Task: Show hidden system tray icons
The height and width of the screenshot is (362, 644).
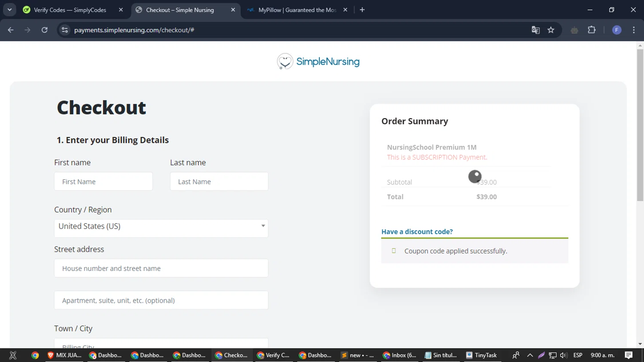Action: point(530,355)
